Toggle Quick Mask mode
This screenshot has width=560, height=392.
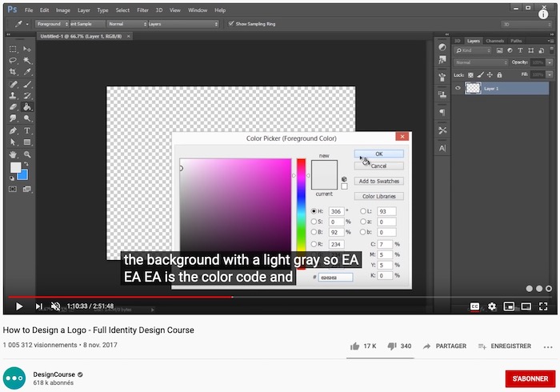click(13, 190)
